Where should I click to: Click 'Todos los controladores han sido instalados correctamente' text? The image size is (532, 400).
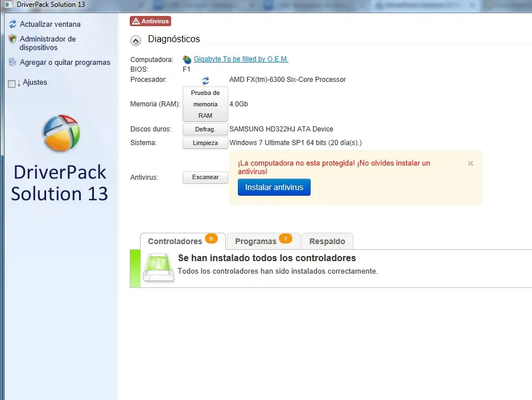(x=278, y=271)
